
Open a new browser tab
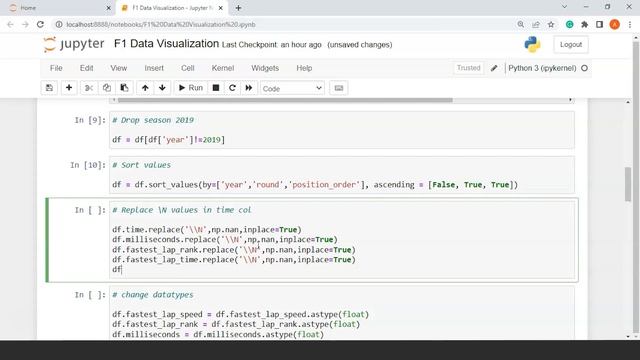point(238,8)
